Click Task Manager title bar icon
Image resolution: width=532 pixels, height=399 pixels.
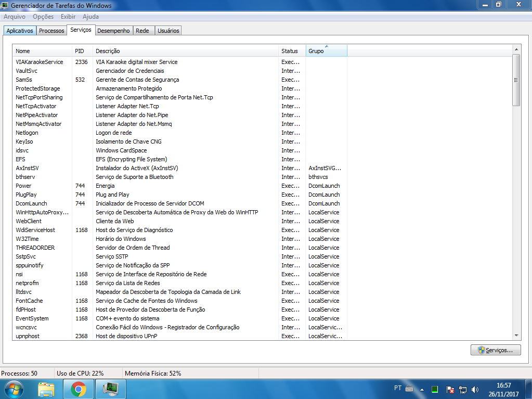coord(5,5)
